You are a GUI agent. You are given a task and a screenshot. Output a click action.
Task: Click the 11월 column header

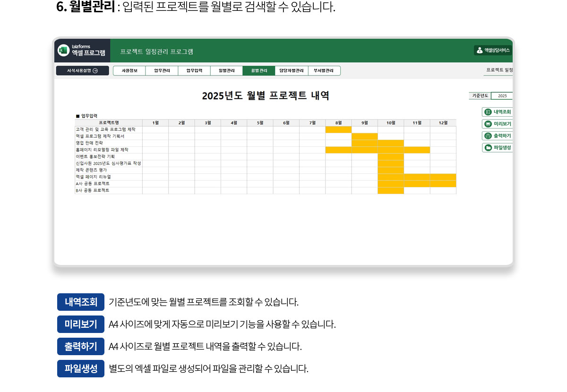tap(417, 123)
